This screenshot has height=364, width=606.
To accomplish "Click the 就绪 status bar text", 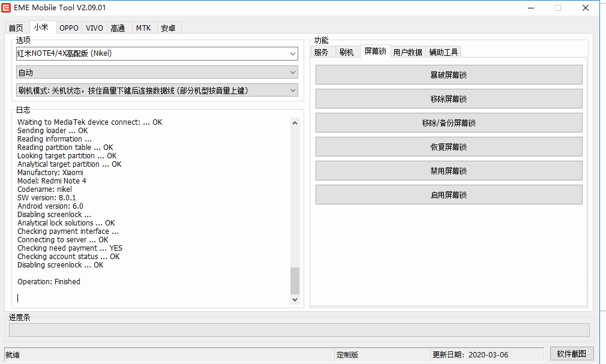I will pos(13,355).
